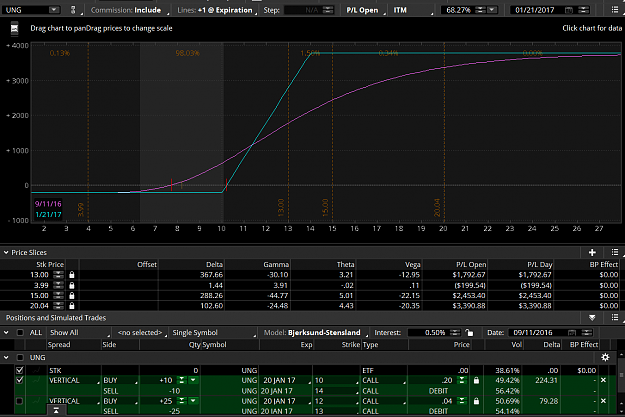Open the Show All filter dropdown

[x=79, y=332]
